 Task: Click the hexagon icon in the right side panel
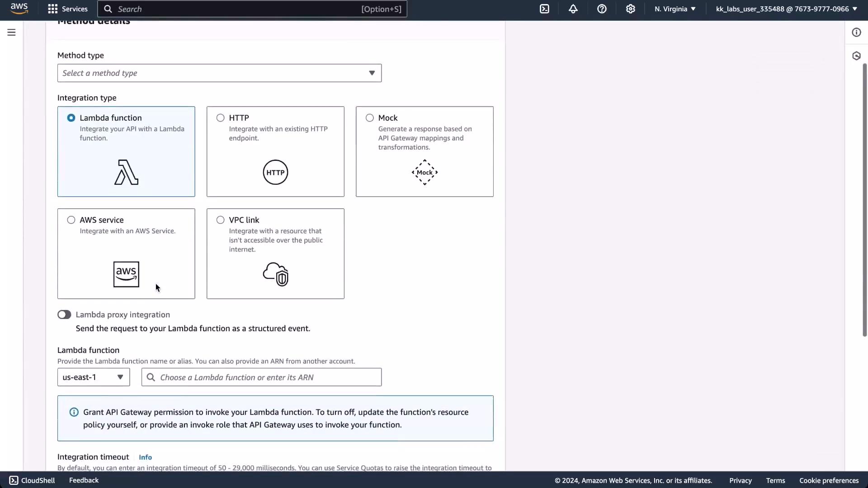[x=856, y=56]
